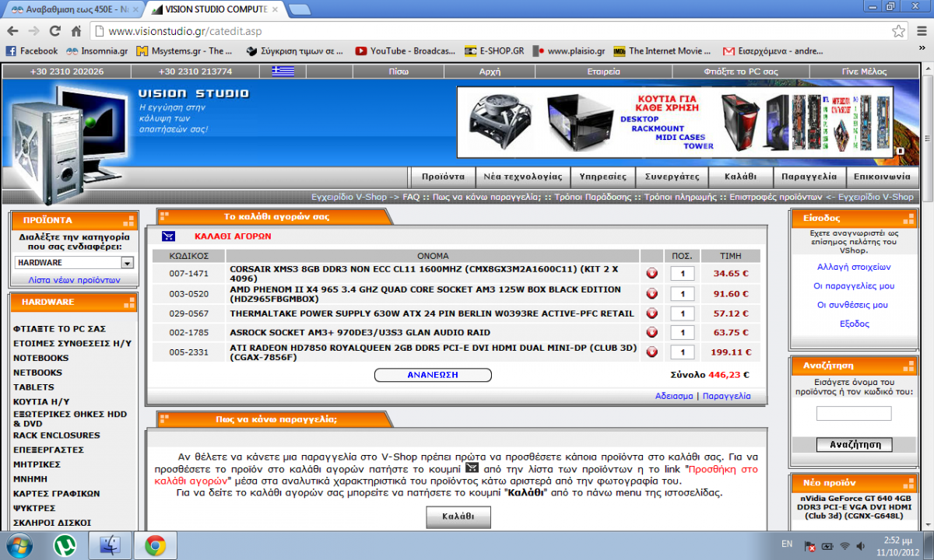This screenshot has height=560, width=934.
Task: Click the EN language indicator
Action: pyautogui.click(x=787, y=544)
